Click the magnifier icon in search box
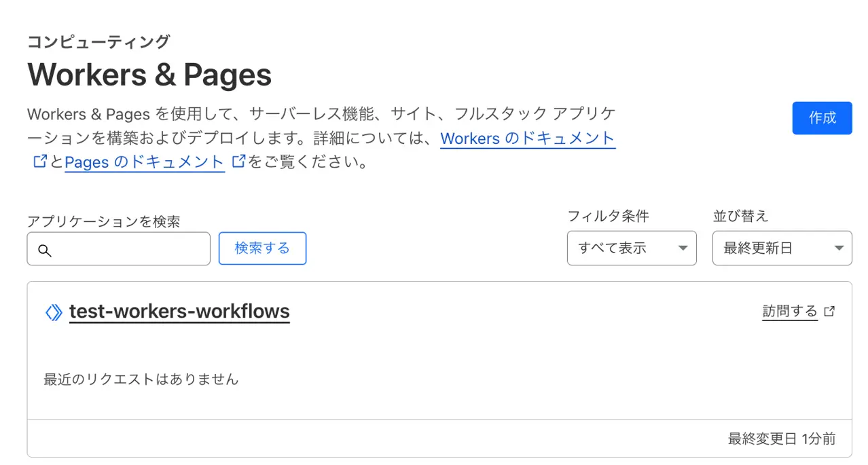 [45, 250]
